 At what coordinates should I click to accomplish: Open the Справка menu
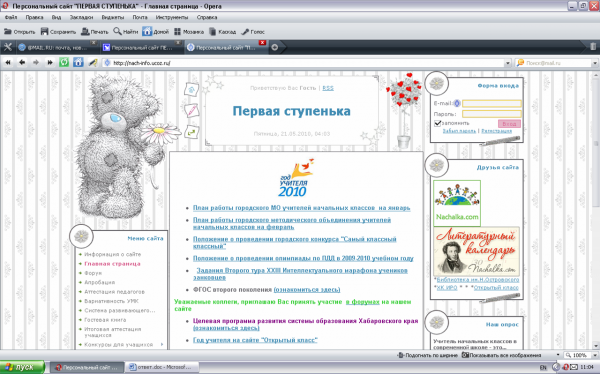pos(207,17)
